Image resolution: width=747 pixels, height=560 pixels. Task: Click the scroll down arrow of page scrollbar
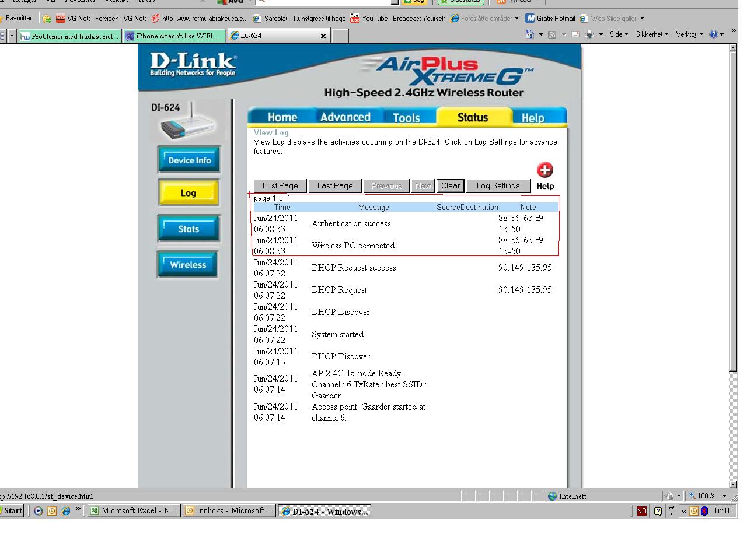734,484
